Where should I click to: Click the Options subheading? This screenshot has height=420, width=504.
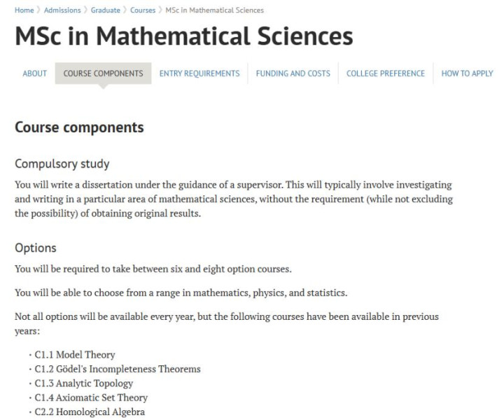36,248
